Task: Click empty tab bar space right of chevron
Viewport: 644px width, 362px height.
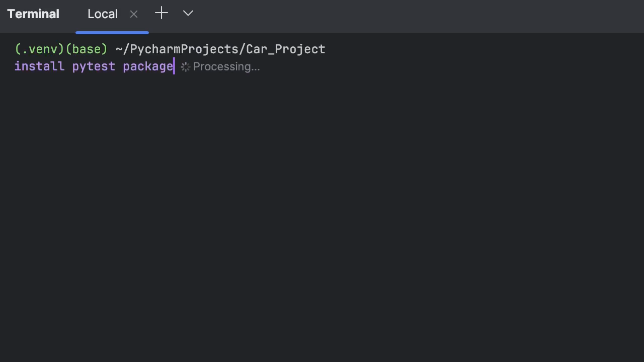Action: 403,14
